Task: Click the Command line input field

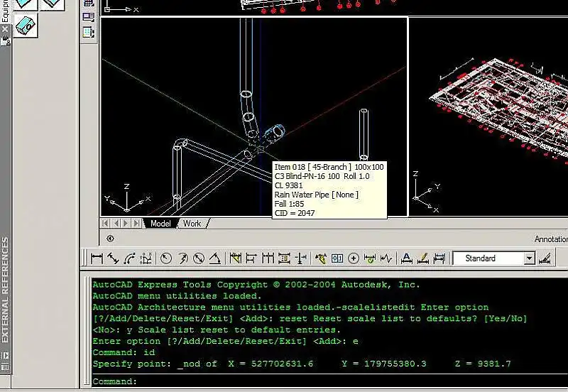Action: coord(284,381)
